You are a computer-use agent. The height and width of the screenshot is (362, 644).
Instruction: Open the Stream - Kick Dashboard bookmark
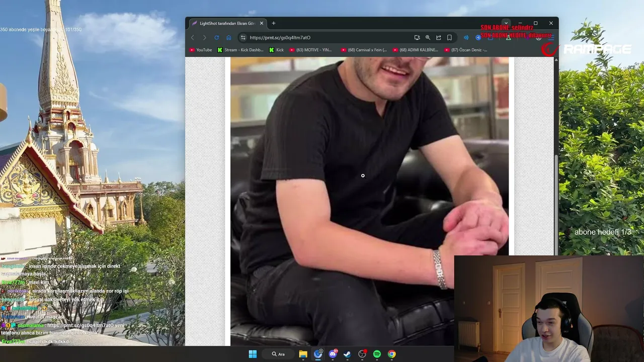240,50
